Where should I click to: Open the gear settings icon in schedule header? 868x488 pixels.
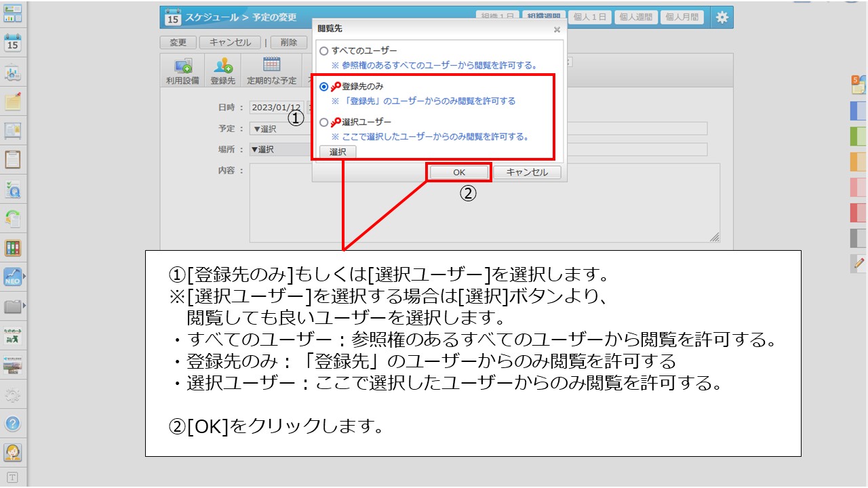click(722, 18)
